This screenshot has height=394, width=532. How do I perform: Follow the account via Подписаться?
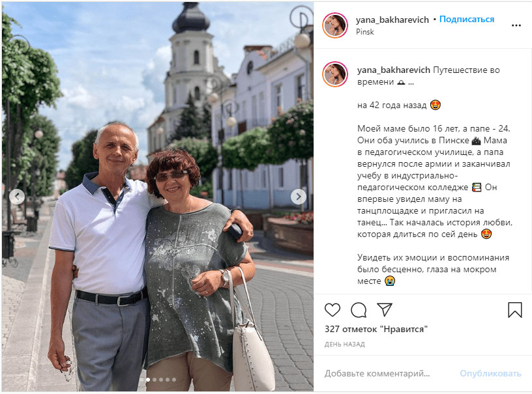click(467, 20)
